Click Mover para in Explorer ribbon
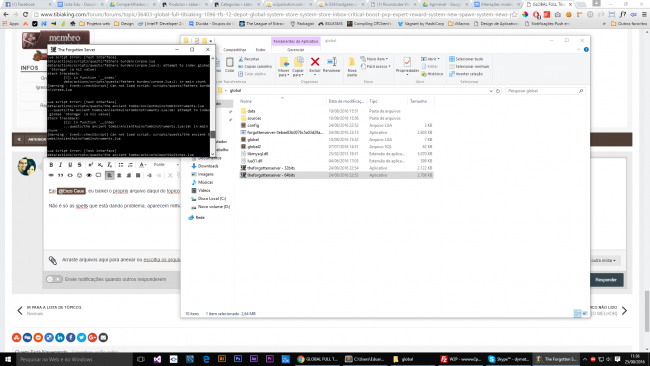 click(284, 66)
